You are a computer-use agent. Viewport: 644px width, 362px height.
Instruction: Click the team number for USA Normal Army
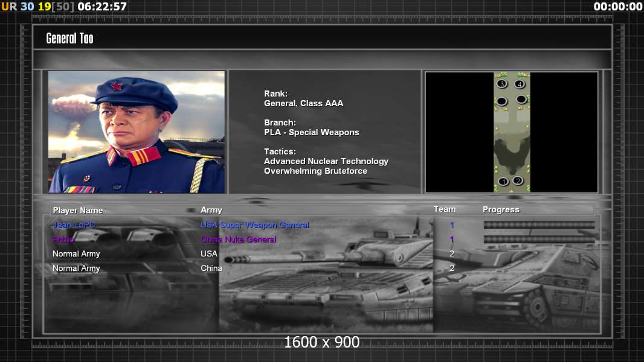point(452,254)
